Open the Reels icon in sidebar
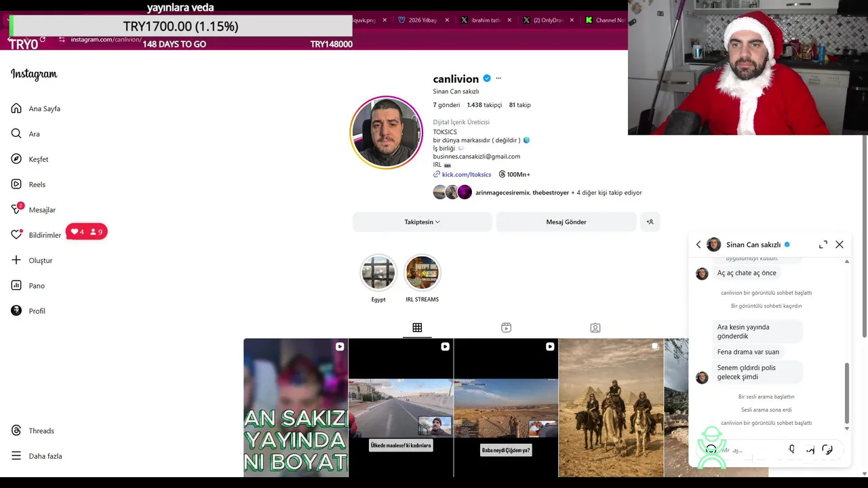868x488 pixels. (x=16, y=184)
